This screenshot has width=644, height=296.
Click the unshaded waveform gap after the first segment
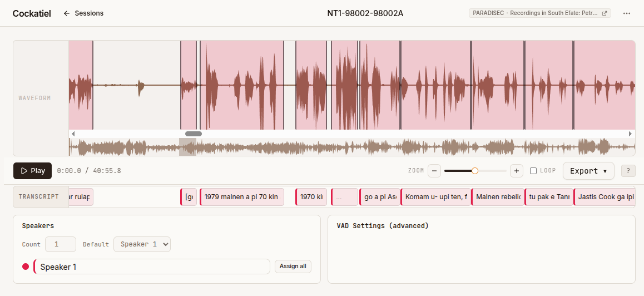point(137,85)
